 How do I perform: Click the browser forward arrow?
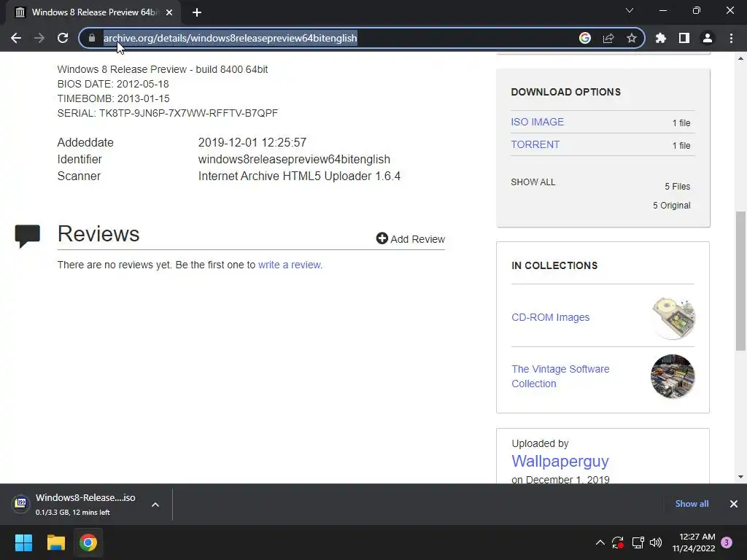click(x=39, y=38)
